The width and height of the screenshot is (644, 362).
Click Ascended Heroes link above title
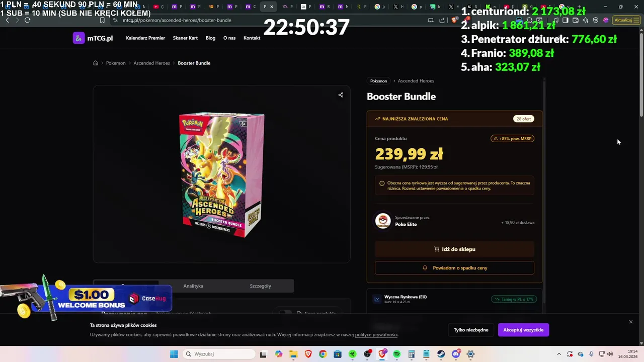[x=416, y=81]
